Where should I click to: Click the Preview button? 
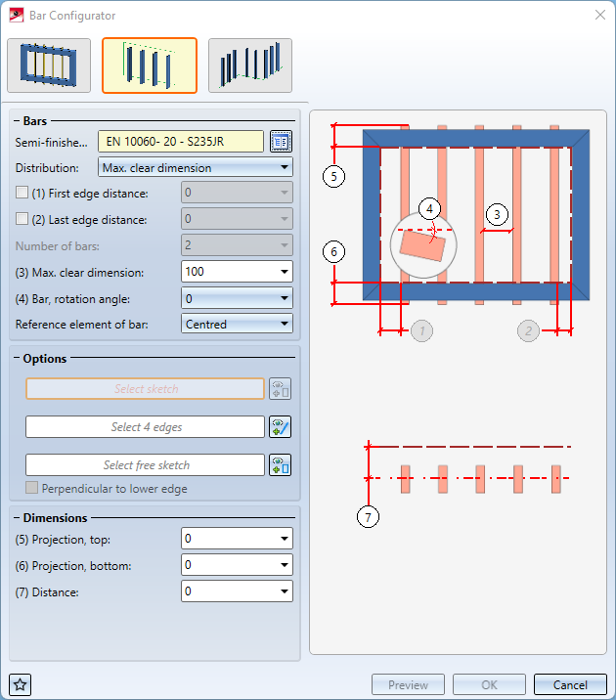(408, 684)
